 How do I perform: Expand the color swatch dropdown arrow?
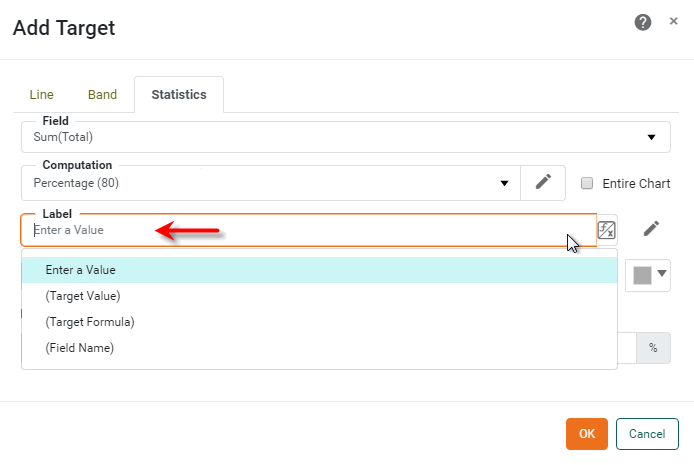tap(662, 274)
